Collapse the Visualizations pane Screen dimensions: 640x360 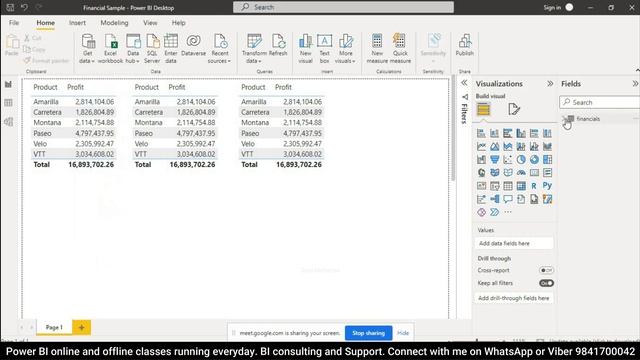(550, 84)
